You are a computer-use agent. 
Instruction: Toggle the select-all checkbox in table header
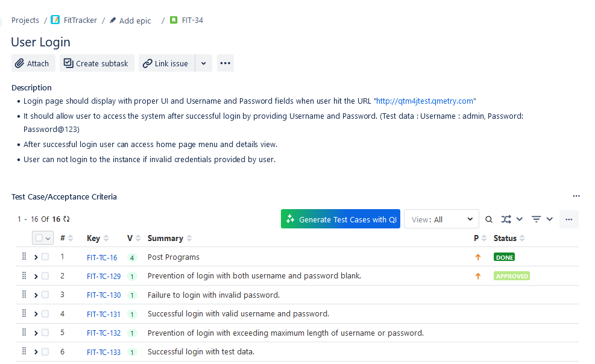click(39, 238)
